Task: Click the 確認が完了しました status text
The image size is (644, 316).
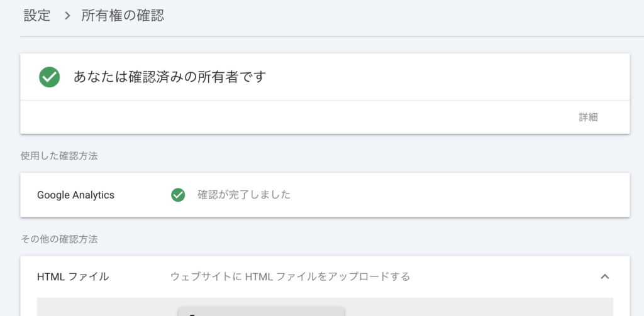Action: tap(244, 195)
